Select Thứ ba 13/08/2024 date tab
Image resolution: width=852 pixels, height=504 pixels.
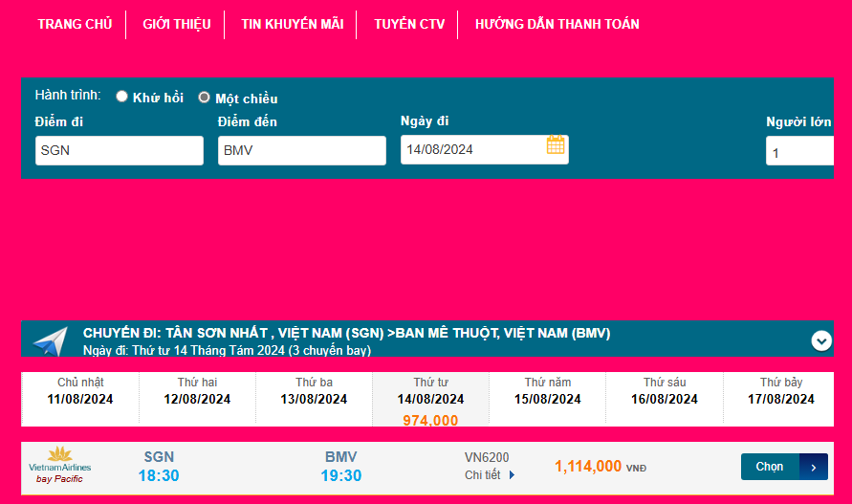[x=314, y=392]
